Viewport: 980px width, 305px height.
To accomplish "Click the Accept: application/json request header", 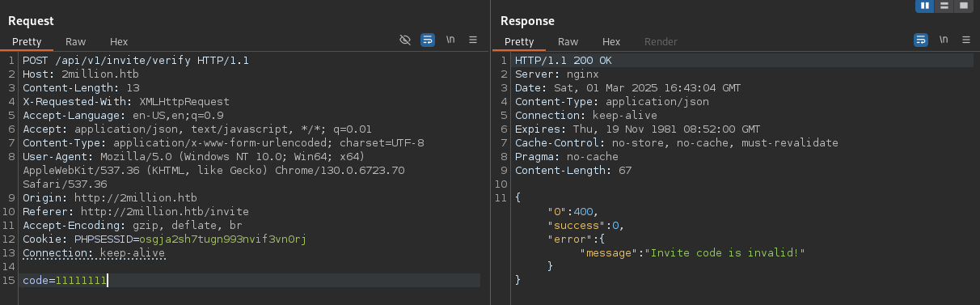I will pos(197,129).
